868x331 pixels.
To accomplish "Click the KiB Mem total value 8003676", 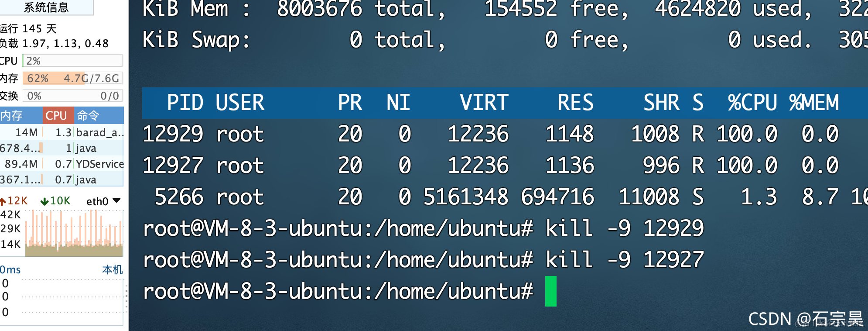I will click(x=320, y=9).
